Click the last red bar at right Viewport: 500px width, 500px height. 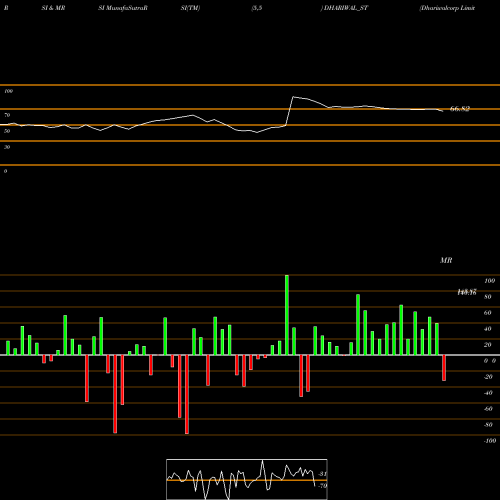(444, 368)
